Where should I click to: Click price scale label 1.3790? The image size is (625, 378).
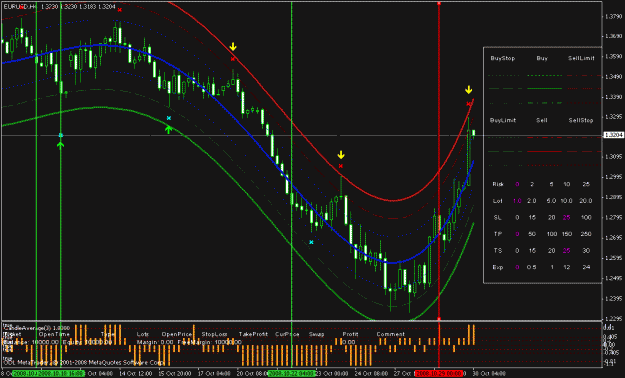click(x=613, y=16)
